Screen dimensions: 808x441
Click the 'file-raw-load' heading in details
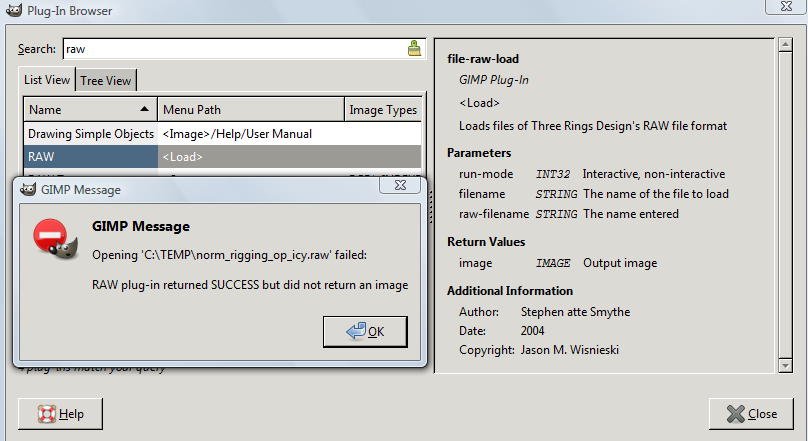point(483,59)
